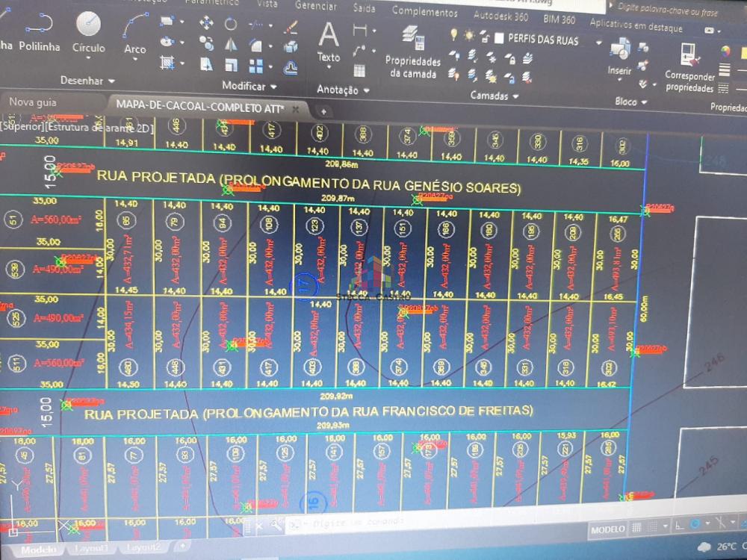Open the Autodesk 360 ribbon tab
Image resolution: width=747 pixels, height=560 pixels.
(500, 16)
